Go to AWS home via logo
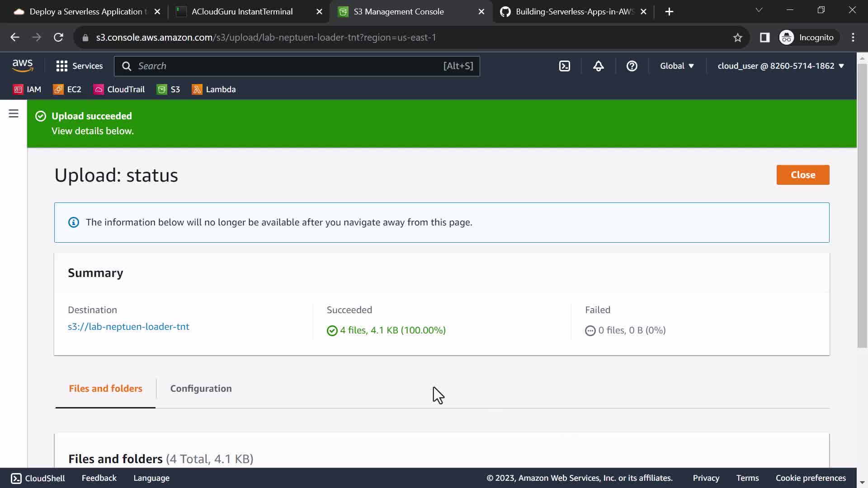 point(23,66)
